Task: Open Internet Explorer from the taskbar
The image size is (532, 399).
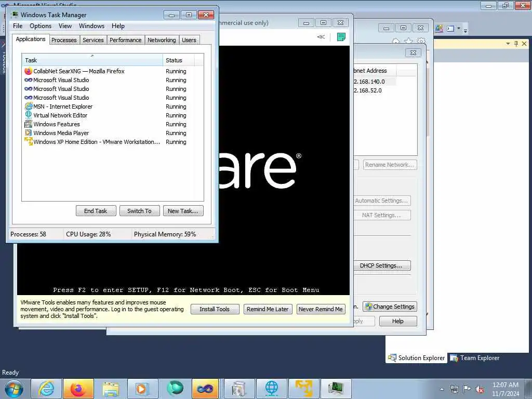Action: (x=46, y=389)
